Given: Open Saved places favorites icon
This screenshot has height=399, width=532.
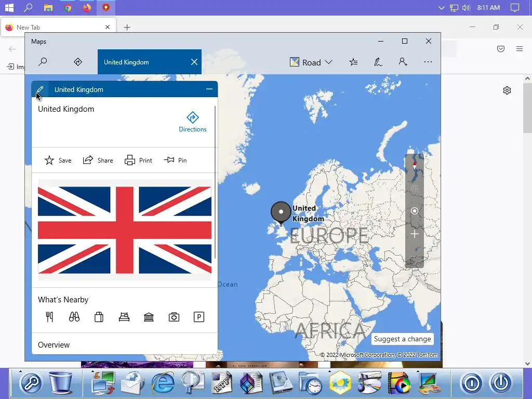Looking at the screenshot, I should [353, 62].
